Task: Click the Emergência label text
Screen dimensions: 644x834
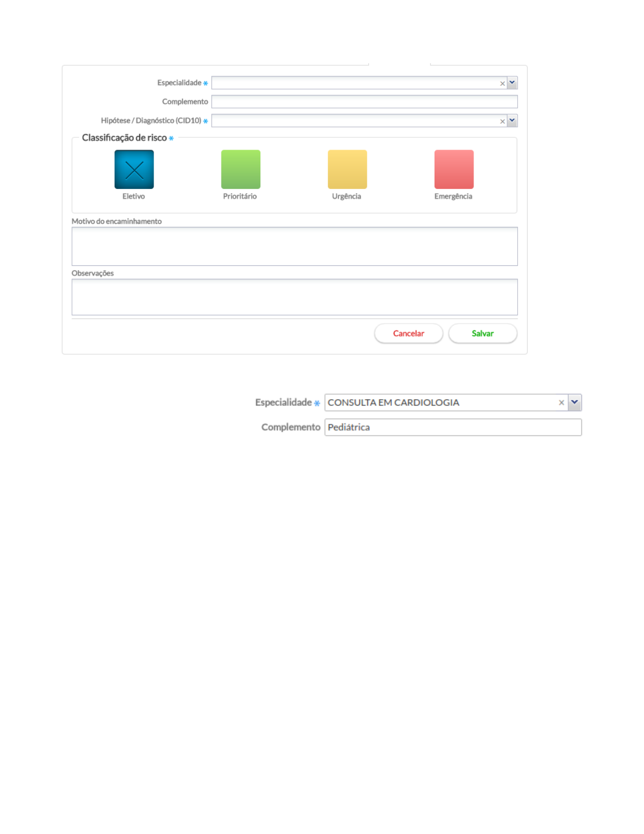Action: coord(454,196)
